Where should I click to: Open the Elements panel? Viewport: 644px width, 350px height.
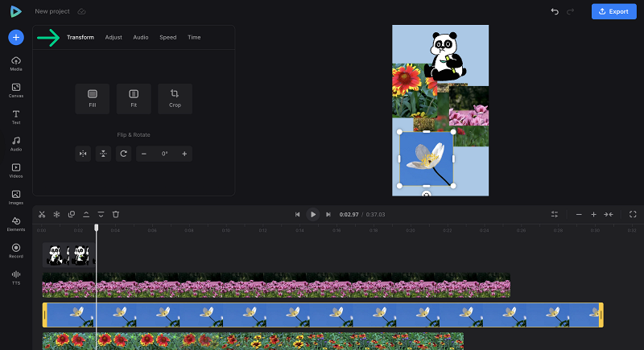point(16,224)
